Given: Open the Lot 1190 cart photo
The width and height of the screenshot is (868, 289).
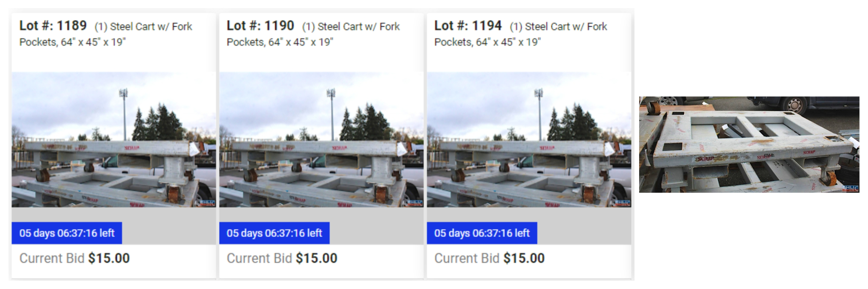Looking at the screenshot, I should [x=321, y=139].
